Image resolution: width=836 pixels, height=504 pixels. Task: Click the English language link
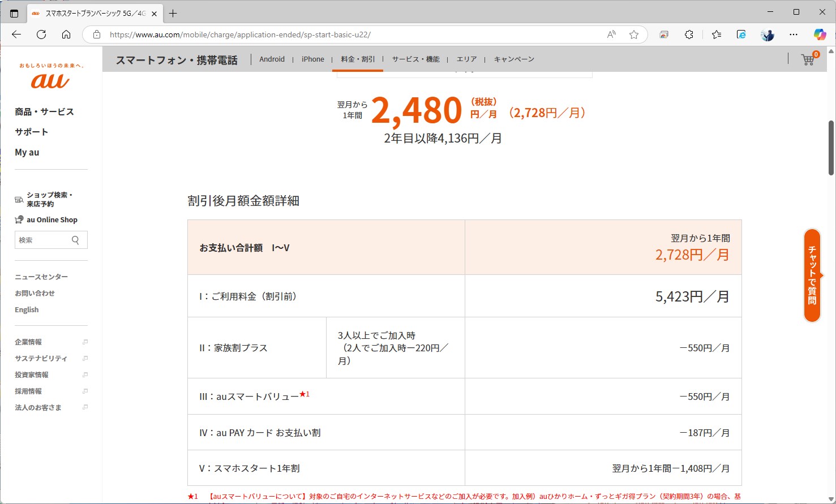click(27, 309)
